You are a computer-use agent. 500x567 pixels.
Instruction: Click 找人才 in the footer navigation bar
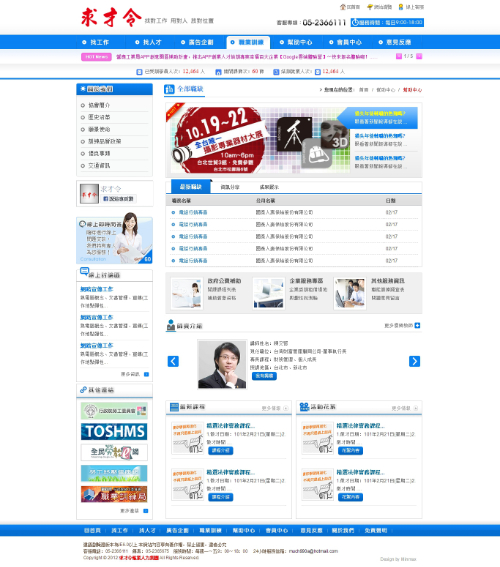pos(147,530)
